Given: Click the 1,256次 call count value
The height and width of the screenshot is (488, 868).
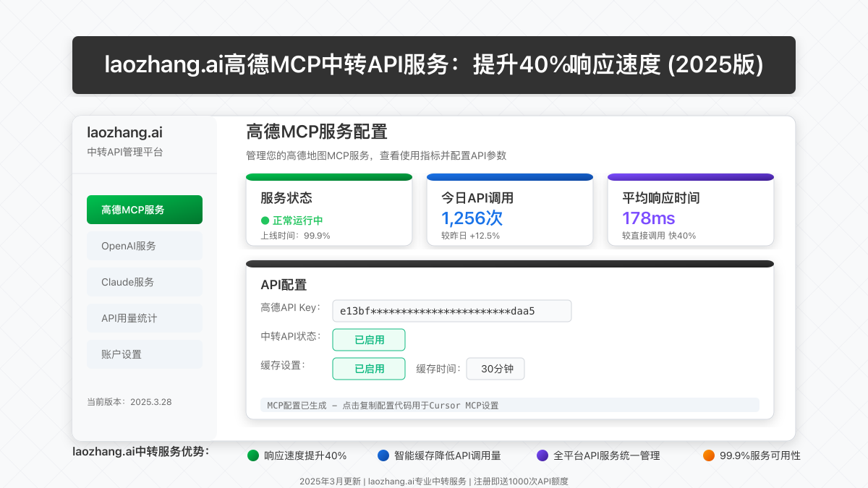Looking at the screenshot, I should (x=472, y=218).
